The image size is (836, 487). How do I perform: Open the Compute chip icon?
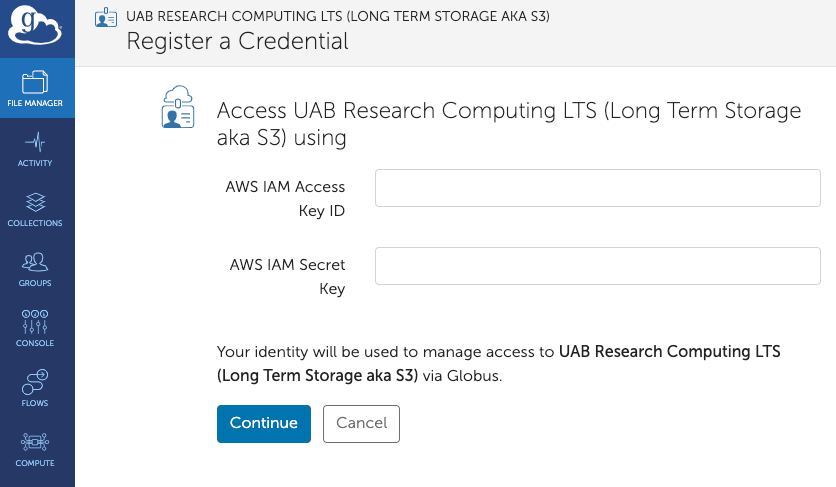coord(36,442)
